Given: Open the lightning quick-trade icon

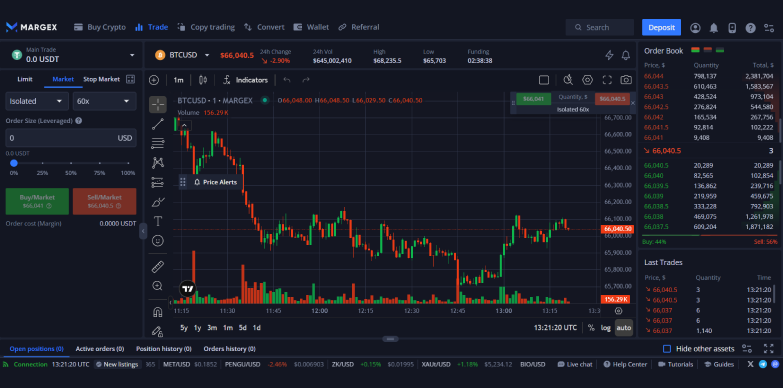Looking at the screenshot, I should 609,55.
